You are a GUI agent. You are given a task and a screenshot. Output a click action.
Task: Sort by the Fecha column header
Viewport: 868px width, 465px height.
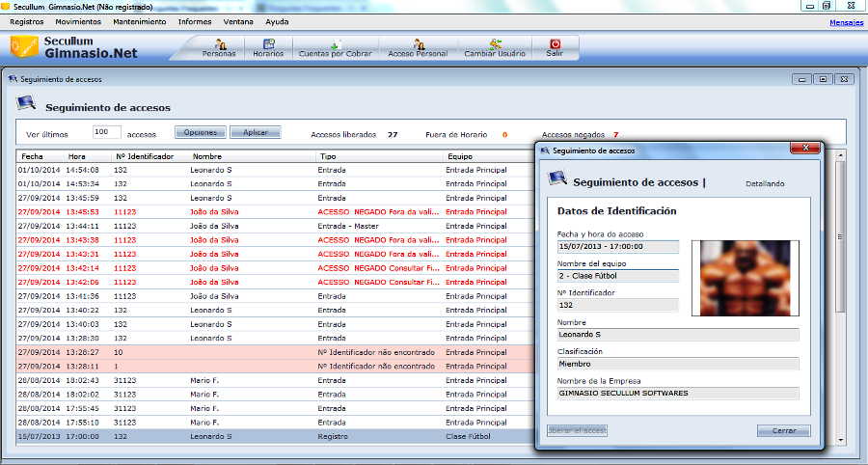[33, 155]
